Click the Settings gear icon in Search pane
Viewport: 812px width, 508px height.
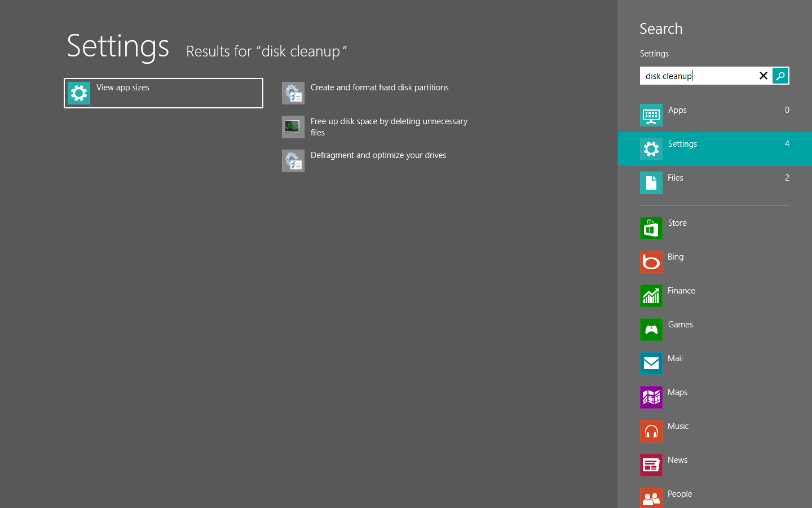(x=651, y=149)
